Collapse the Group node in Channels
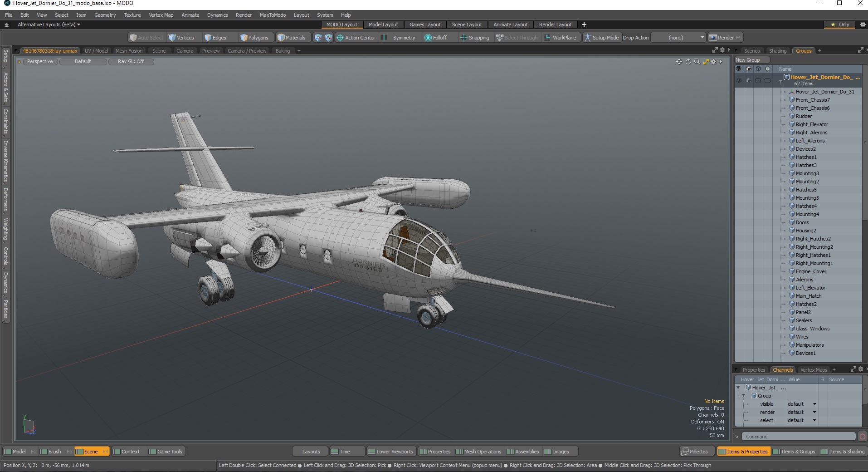Screen dimensions: 868x472 point(744,396)
